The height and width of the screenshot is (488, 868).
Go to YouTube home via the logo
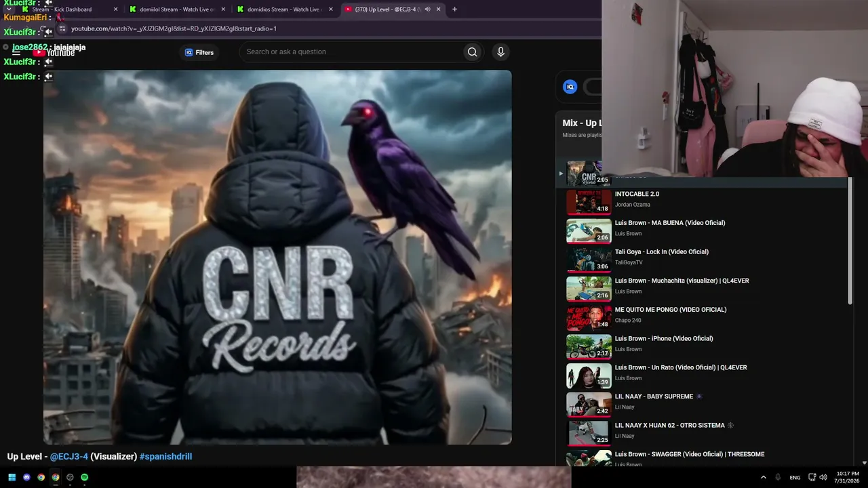pos(54,52)
